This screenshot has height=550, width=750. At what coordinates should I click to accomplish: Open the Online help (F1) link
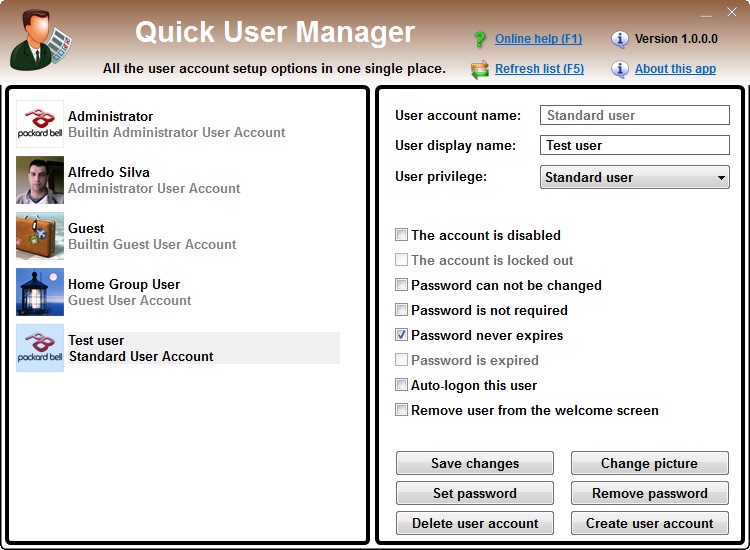[539, 39]
